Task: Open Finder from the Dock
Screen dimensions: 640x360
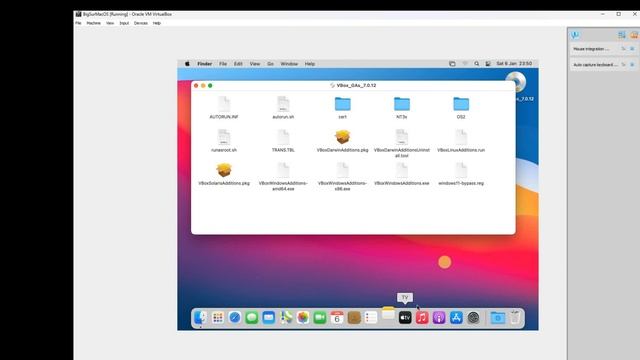Action: point(200,318)
